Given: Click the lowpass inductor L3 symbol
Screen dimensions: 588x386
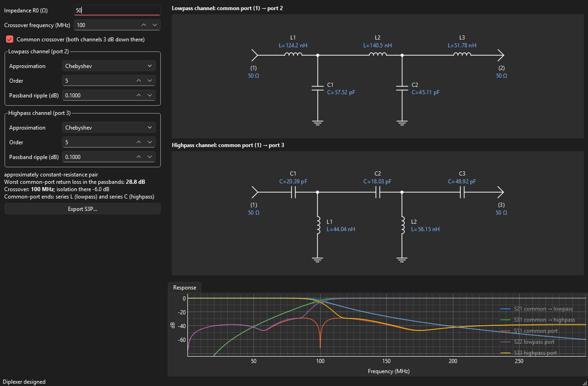Looking at the screenshot, I should (462, 54).
